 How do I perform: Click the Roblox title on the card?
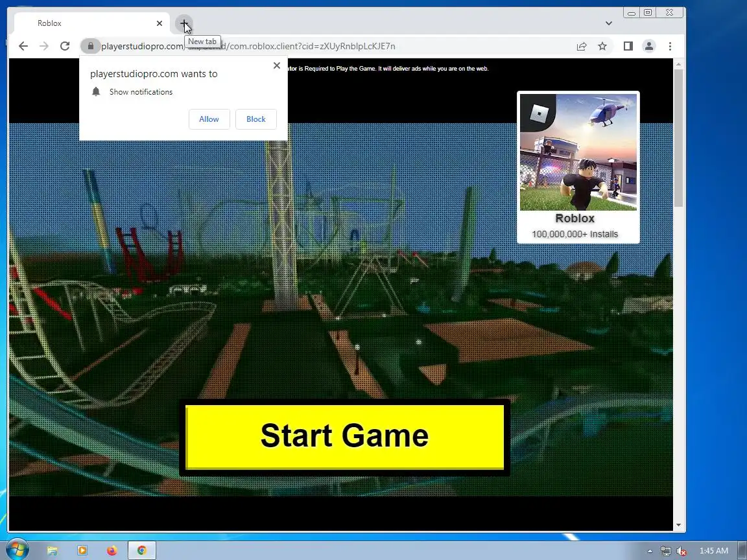[575, 218]
